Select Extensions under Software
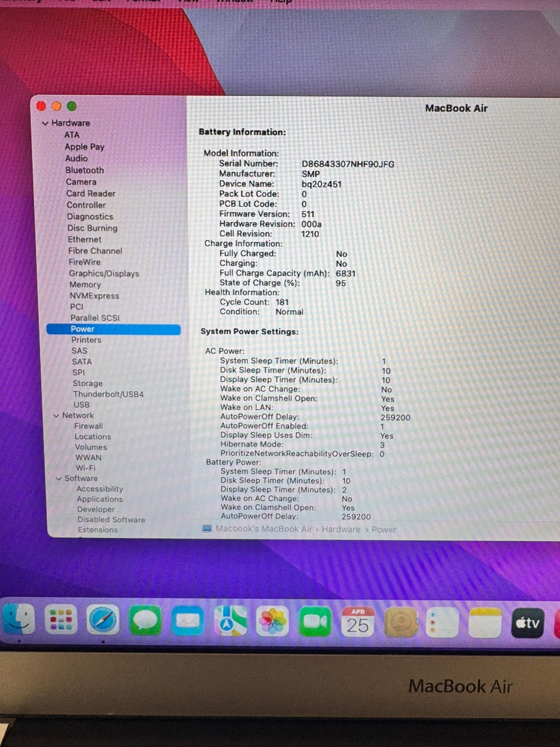This screenshot has width=560, height=747. [98, 530]
